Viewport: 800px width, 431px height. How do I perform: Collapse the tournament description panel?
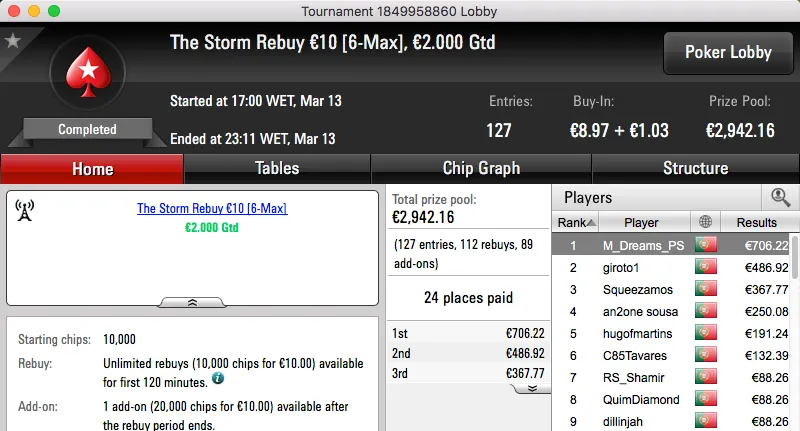coord(192,302)
